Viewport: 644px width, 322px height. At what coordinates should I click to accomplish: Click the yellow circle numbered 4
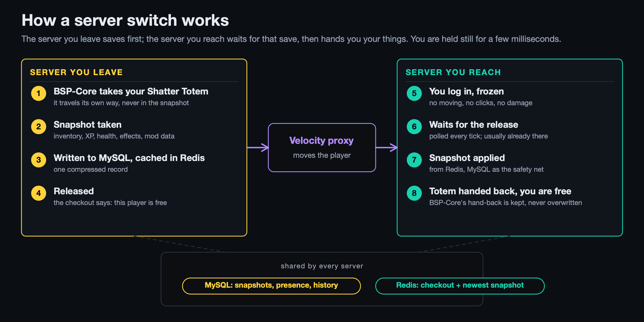coord(39,193)
